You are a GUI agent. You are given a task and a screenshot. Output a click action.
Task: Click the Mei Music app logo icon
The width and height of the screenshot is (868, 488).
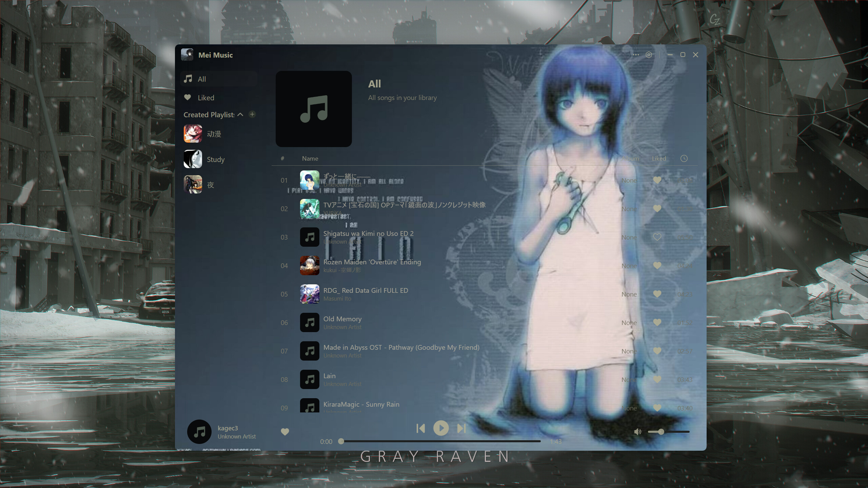[187, 55]
